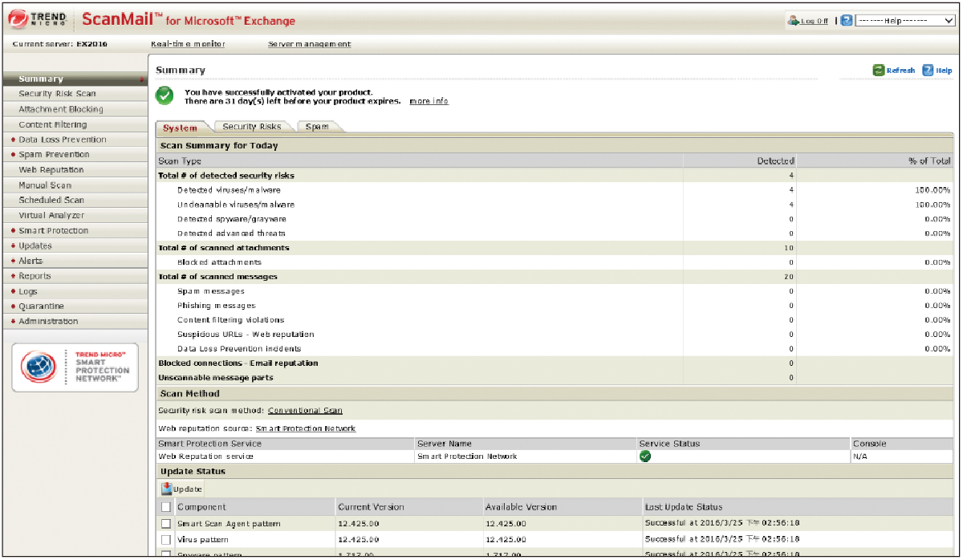The height and width of the screenshot is (560, 963).
Task: Click the green activation checkmark icon
Action: coord(165,96)
